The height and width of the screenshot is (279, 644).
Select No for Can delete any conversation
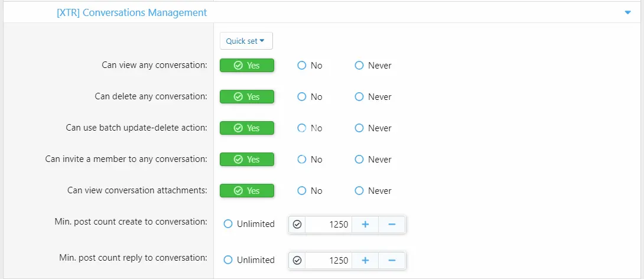[x=302, y=97]
